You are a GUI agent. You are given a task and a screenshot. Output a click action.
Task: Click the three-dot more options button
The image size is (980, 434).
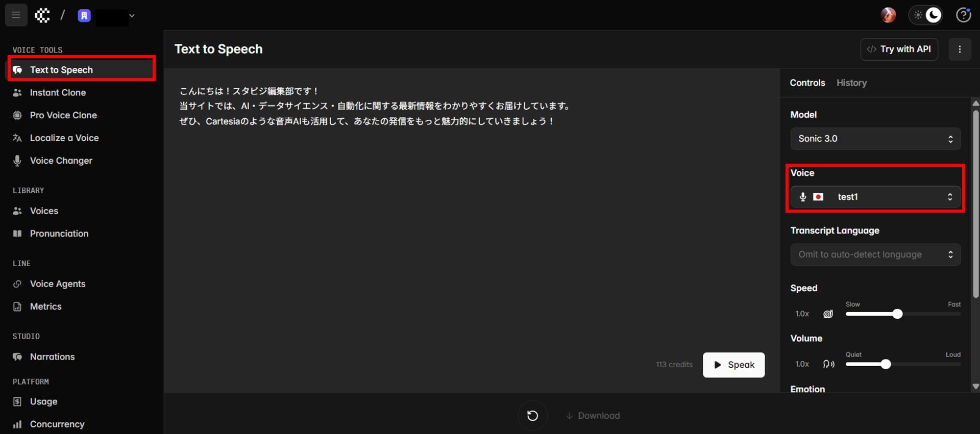click(960, 49)
